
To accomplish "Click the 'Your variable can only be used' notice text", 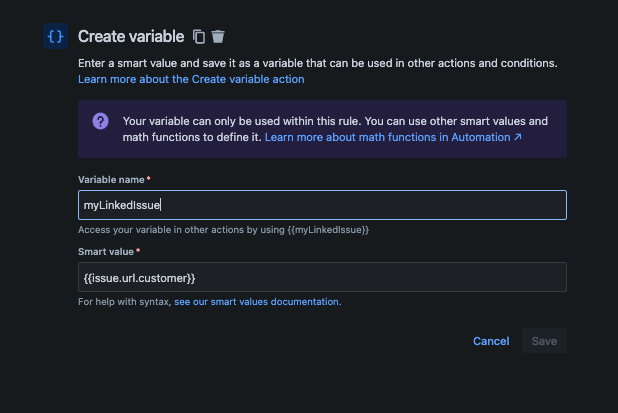I will point(335,129).
